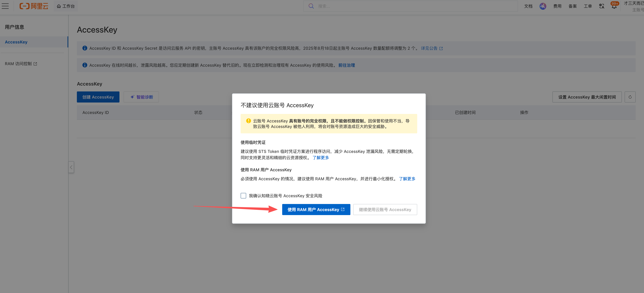Click the language switch icon
Viewport: 644px width, 293px height.
pos(602,6)
